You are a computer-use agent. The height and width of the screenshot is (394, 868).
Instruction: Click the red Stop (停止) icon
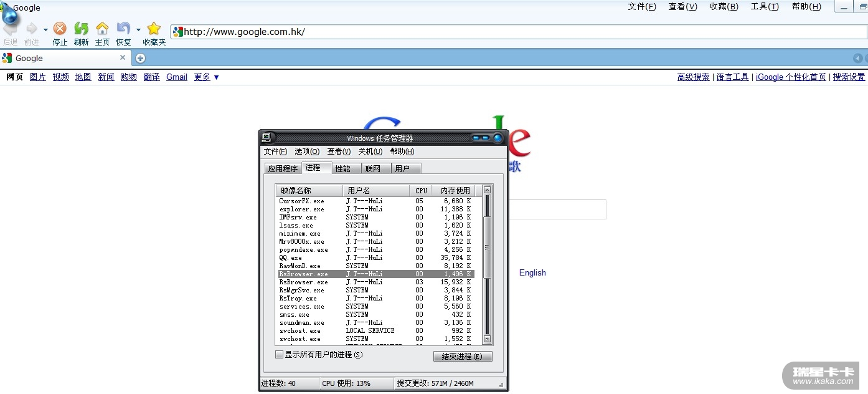(x=60, y=29)
